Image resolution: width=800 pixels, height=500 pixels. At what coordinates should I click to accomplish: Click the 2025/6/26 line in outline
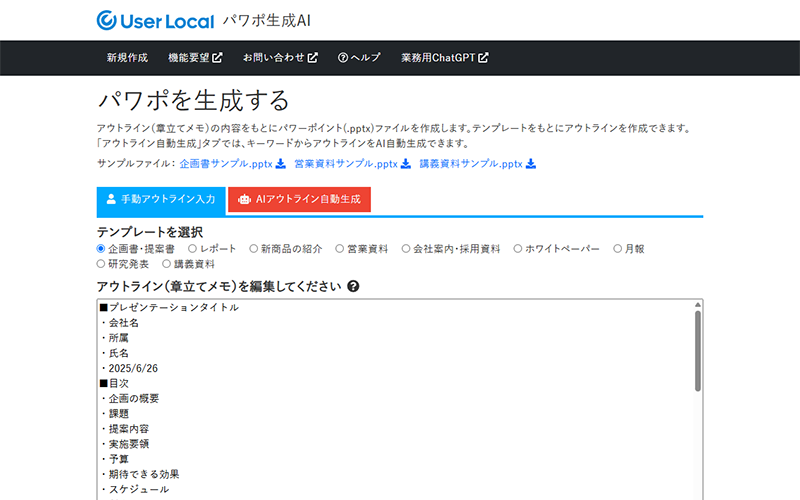point(130,368)
